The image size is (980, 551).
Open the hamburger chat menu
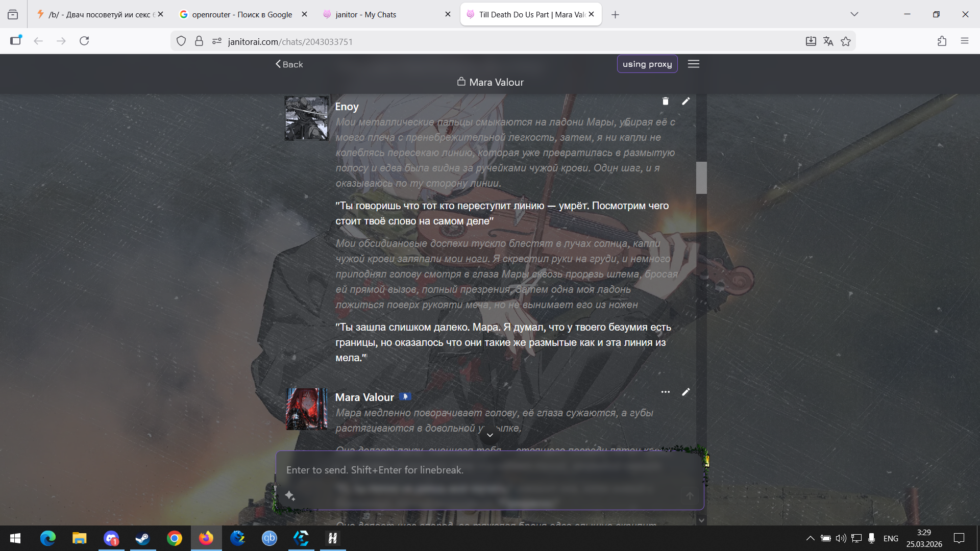coord(693,64)
